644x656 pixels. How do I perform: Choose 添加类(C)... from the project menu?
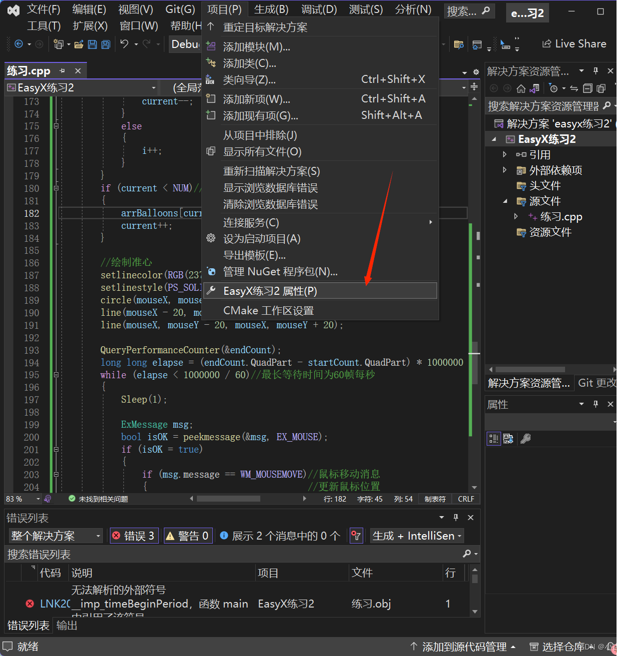click(x=320, y=63)
